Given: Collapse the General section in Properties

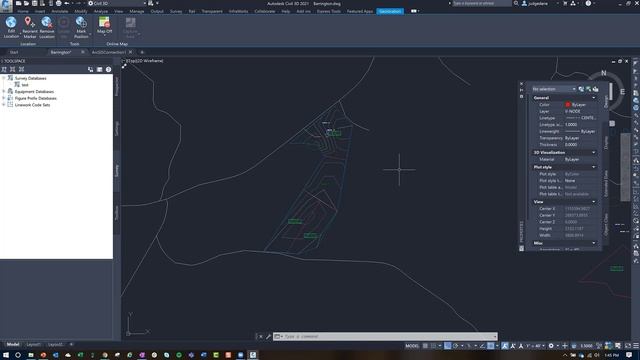Looking at the screenshot, I should 594,98.
